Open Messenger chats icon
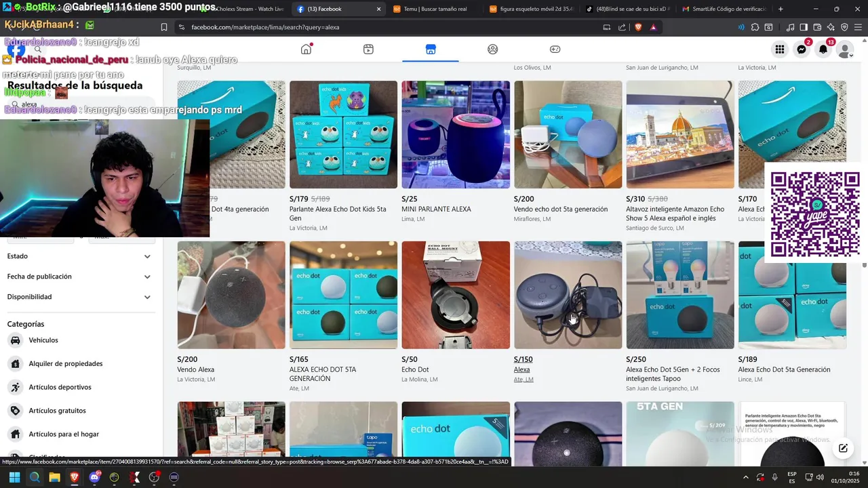868x488 pixels. pyautogui.click(x=802, y=49)
